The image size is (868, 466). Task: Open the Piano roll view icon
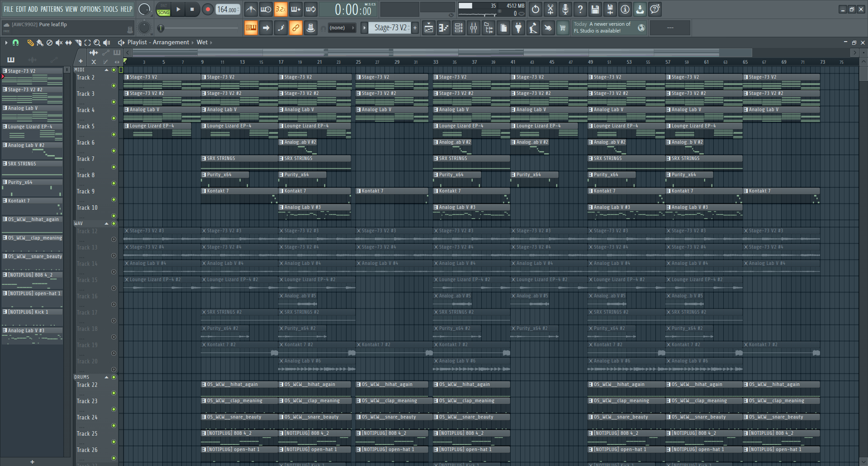444,28
